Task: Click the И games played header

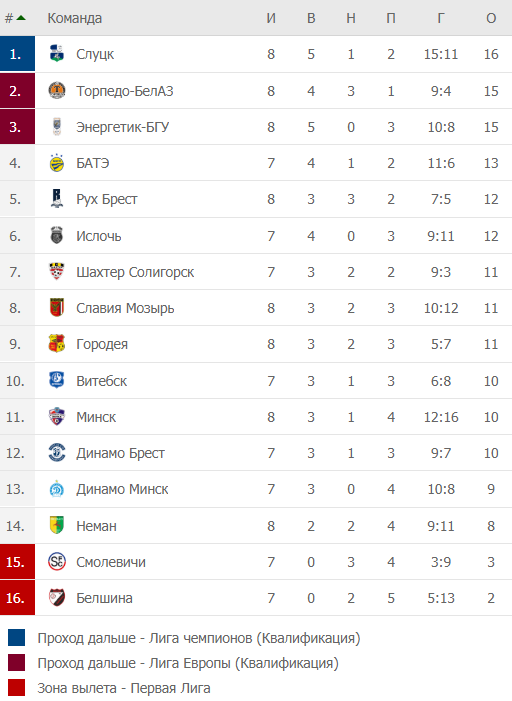Action: 271,18
